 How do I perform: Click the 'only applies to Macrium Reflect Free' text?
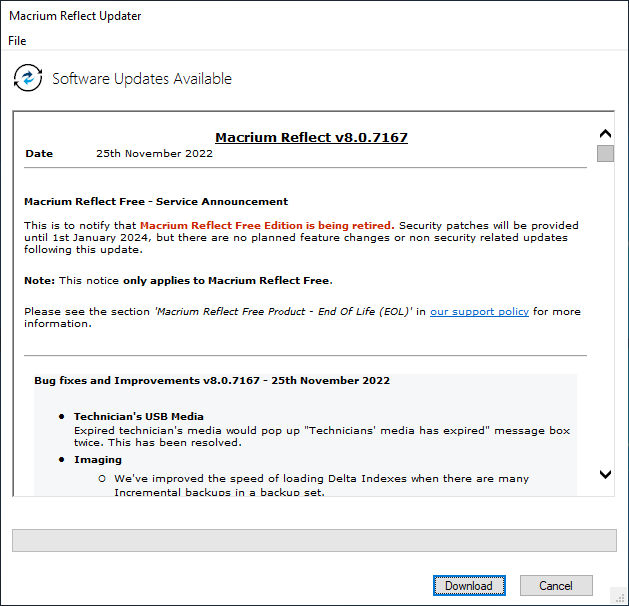click(226, 280)
